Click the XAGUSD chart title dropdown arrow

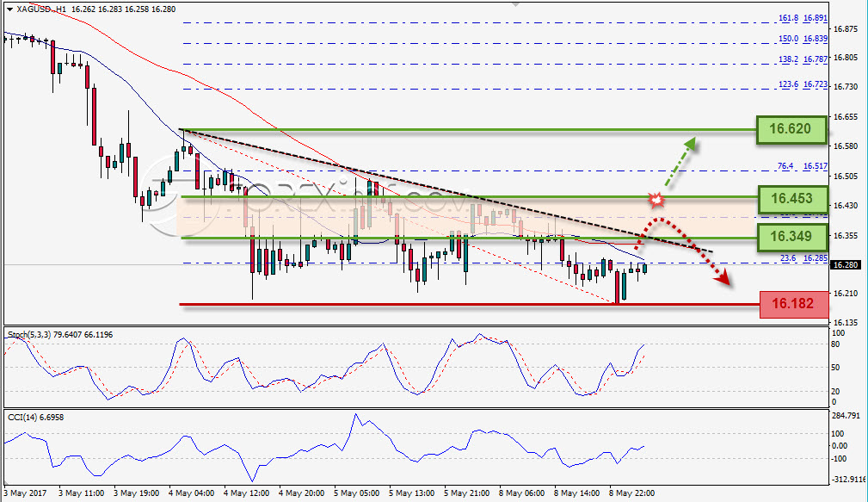[10, 9]
